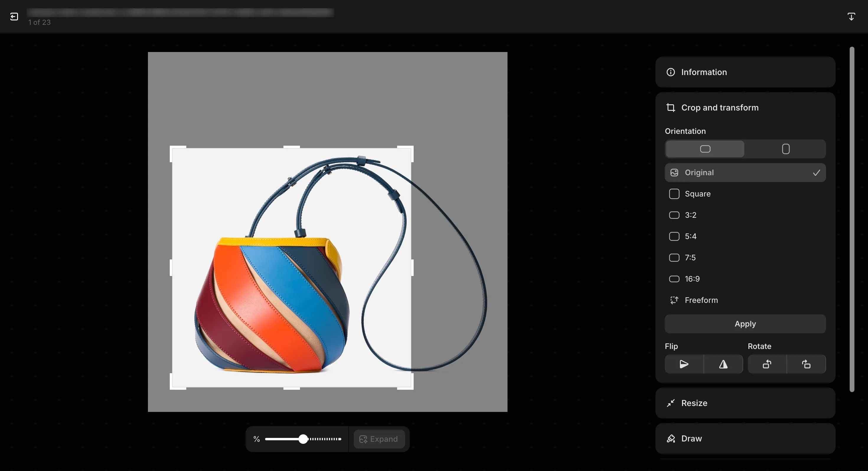
Task: Select the flip vertical icon
Action: click(723, 364)
